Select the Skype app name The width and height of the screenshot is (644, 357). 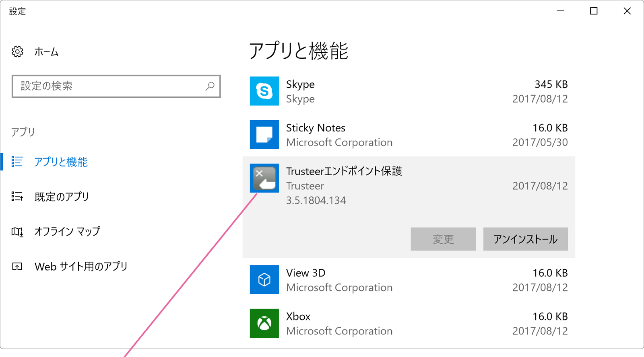(300, 84)
